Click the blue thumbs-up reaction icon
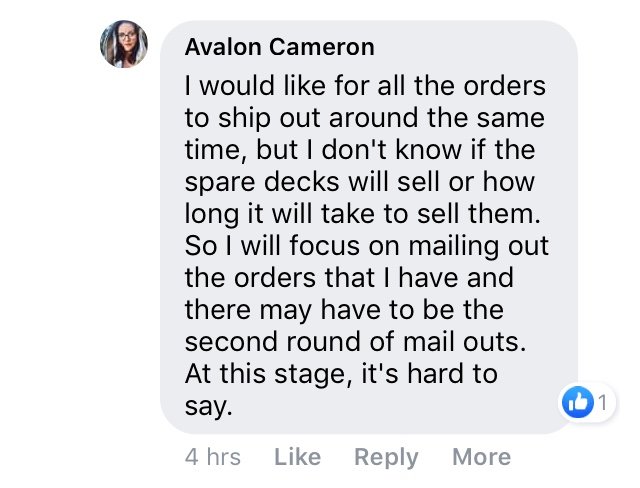640x488 pixels. point(578,403)
